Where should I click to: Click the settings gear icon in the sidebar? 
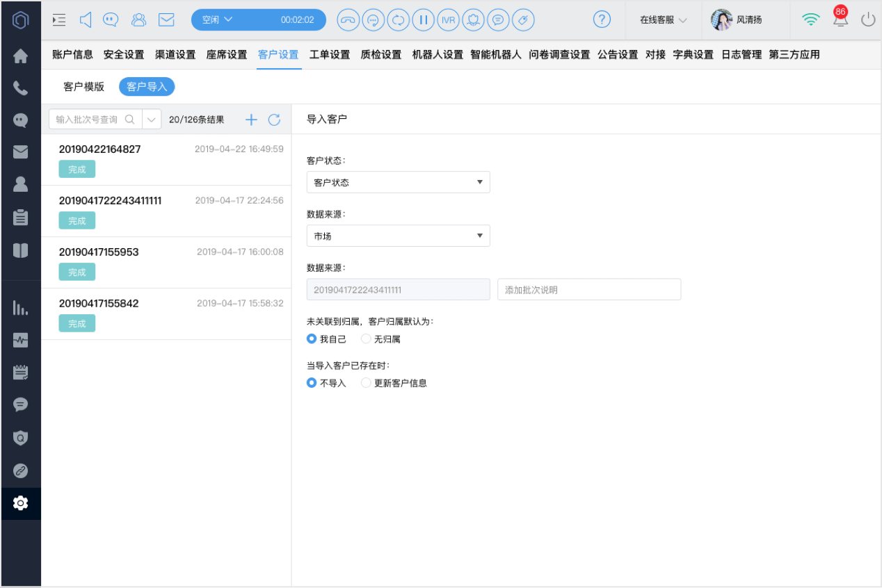point(21,503)
